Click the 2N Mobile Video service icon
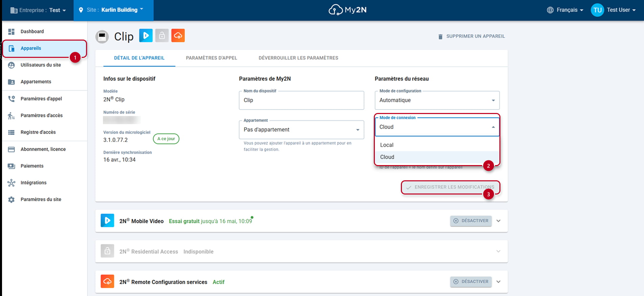 (107, 221)
